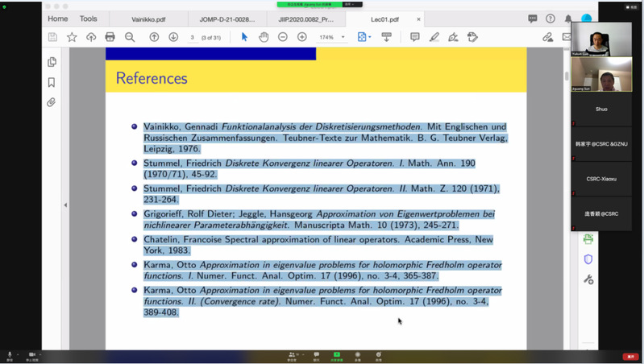The image size is (644, 364).
Task: Activate the Hand pan tool
Action: (264, 37)
